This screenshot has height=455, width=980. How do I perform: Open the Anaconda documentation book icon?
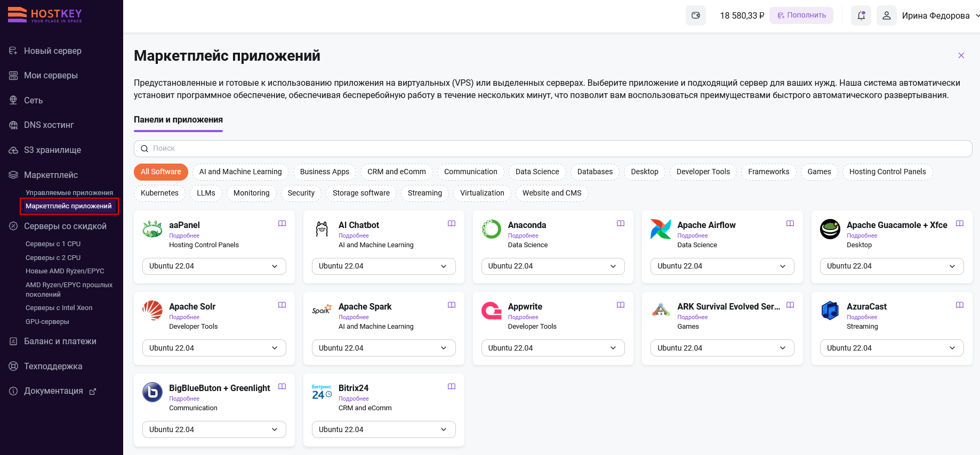click(621, 223)
